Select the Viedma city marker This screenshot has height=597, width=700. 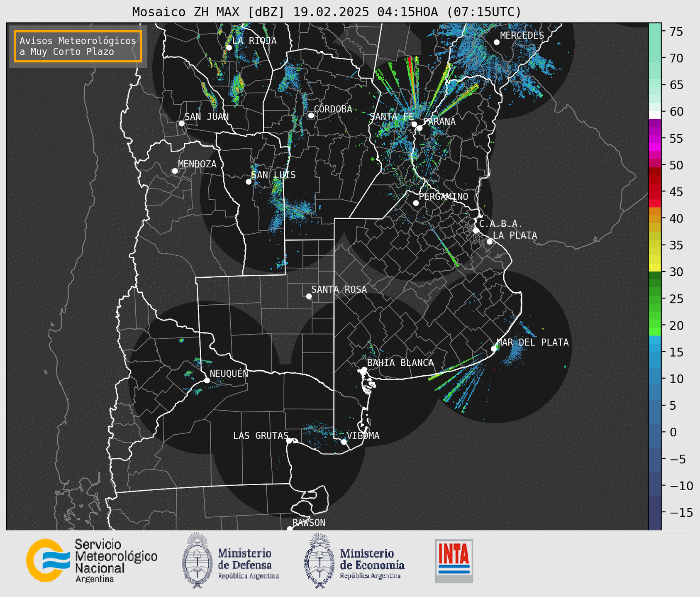[x=344, y=442]
